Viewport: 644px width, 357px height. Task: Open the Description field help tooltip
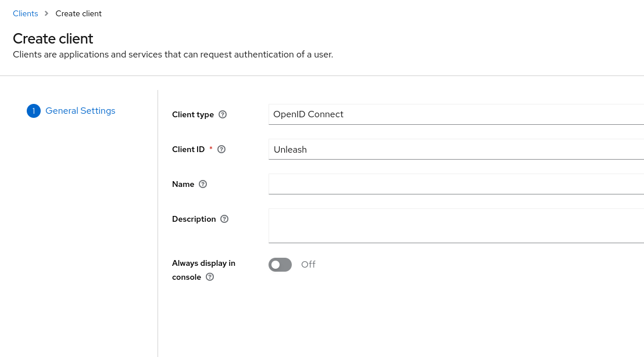(224, 219)
